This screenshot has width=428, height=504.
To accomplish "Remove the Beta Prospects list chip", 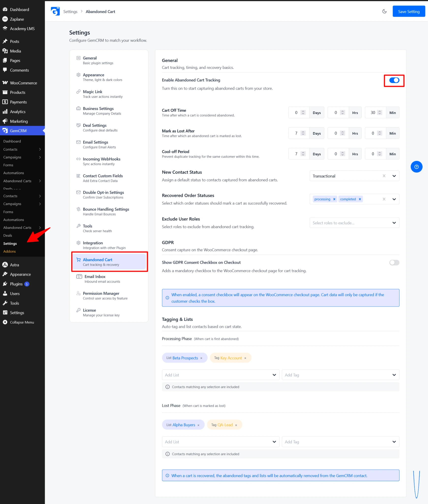I will coord(201,358).
